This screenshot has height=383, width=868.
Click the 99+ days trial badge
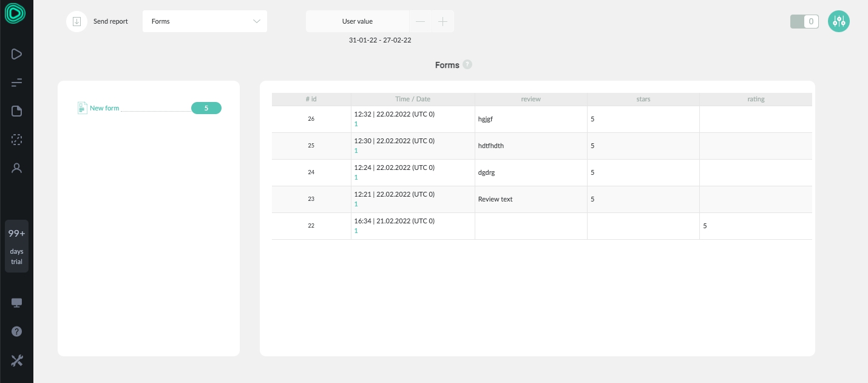pos(16,246)
